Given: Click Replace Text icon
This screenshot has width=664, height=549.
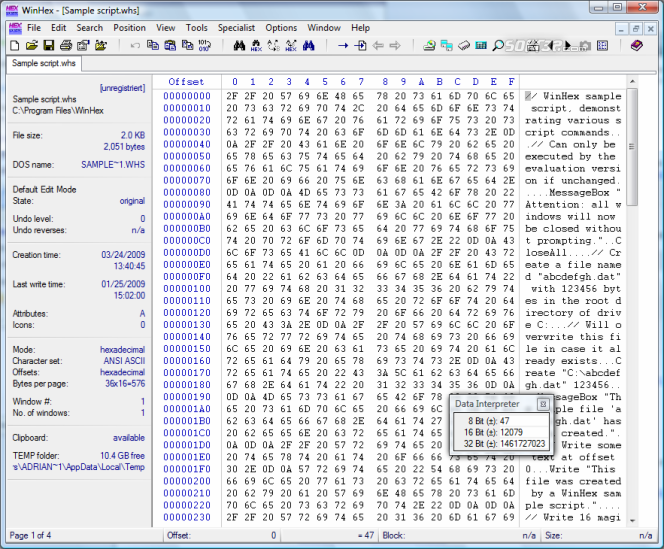Looking at the screenshot, I should [274, 45].
